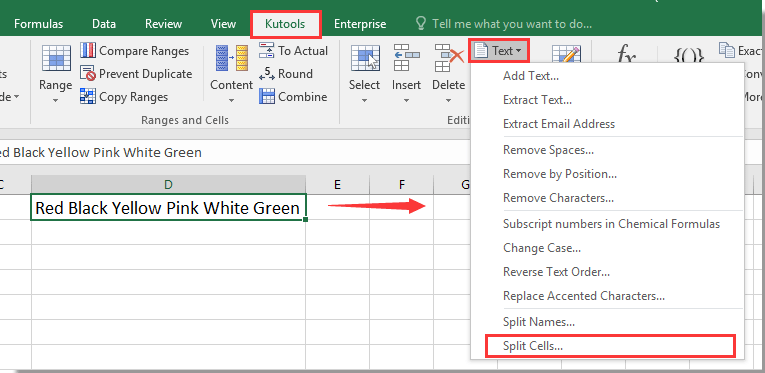Click the {()} braces ribbon icon
The image size is (765, 373).
click(689, 55)
